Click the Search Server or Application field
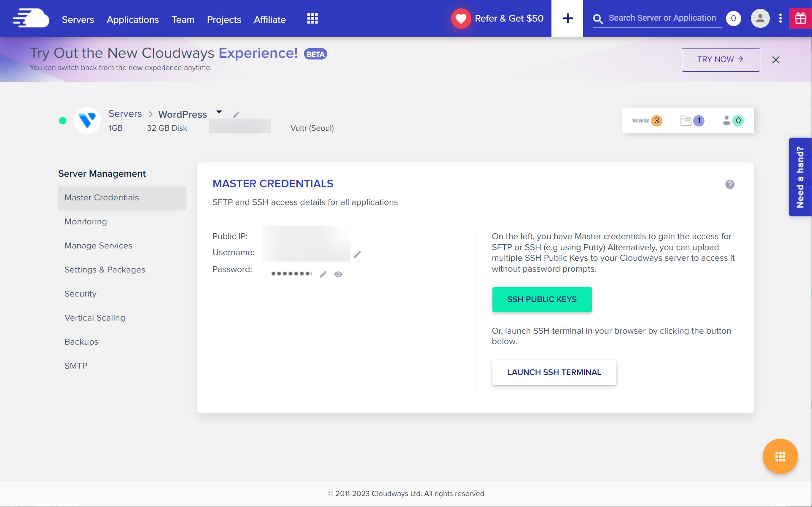 (x=662, y=18)
